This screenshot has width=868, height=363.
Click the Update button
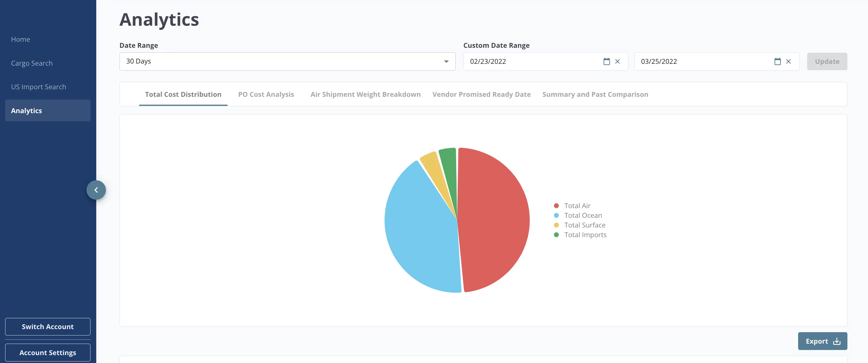(x=827, y=61)
